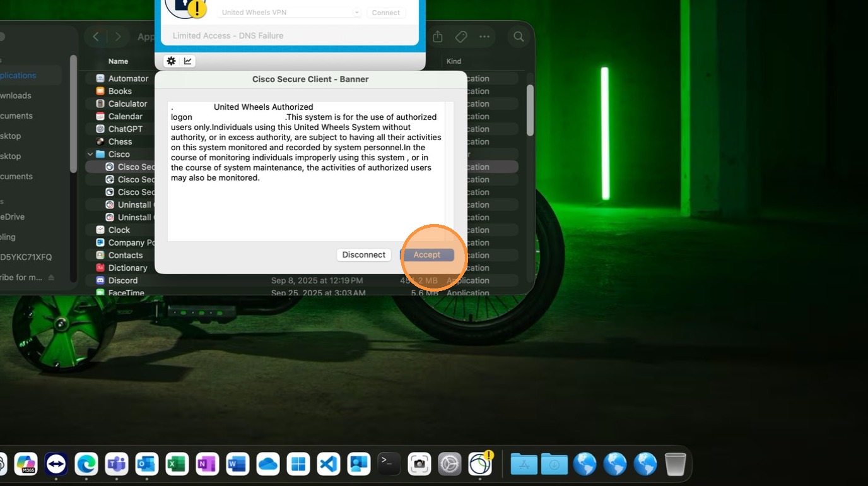The width and height of the screenshot is (868, 486).
Task: Click the Automator app icon in Finder
Action: click(x=100, y=78)
